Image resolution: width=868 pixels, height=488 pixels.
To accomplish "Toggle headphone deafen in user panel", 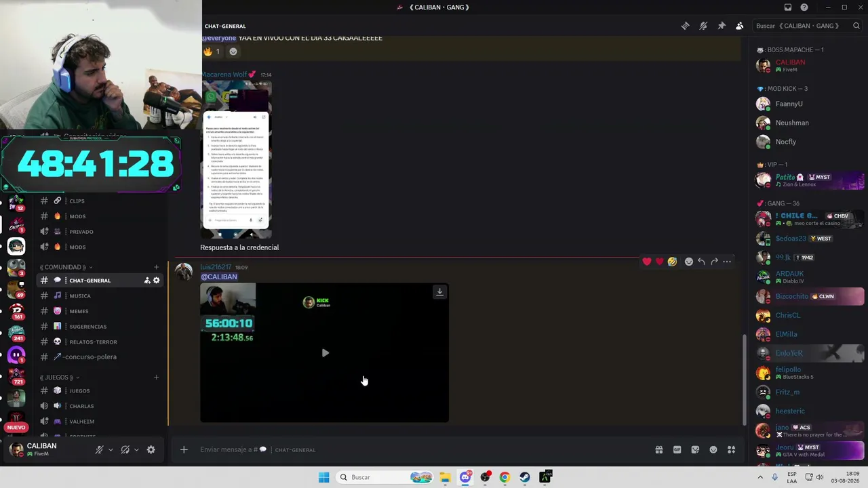I will (125, 449).
